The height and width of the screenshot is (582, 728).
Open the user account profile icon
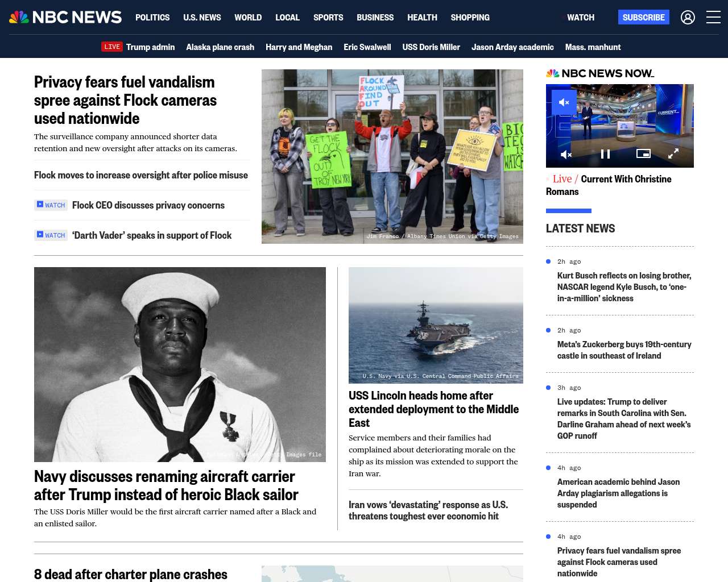[688, 18]
